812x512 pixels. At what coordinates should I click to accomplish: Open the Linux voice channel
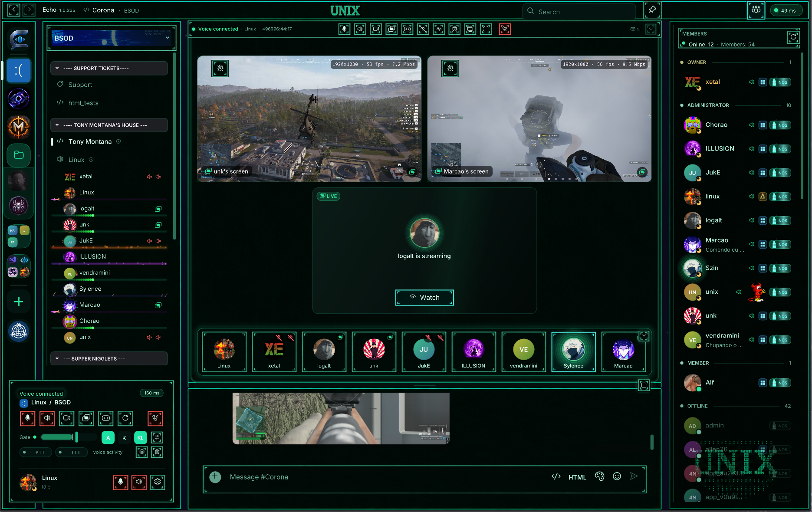[109, 160]
